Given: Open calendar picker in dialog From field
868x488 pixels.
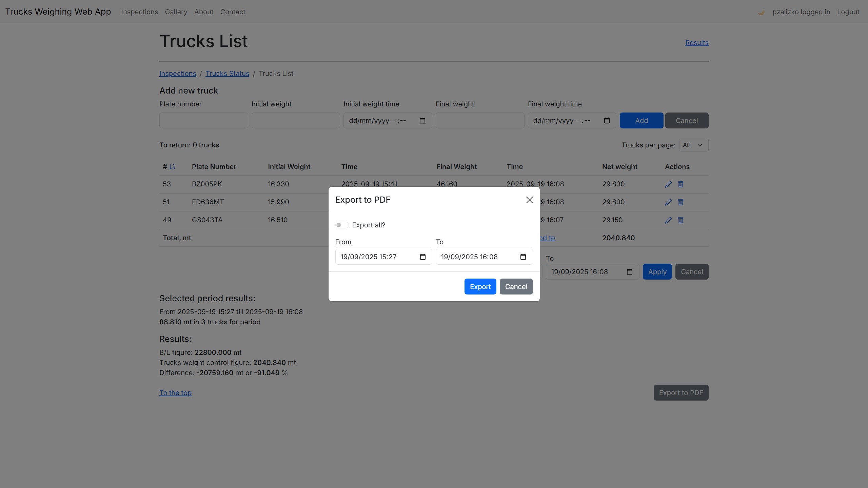Looking at the screenshot, I should pos(422,257).
